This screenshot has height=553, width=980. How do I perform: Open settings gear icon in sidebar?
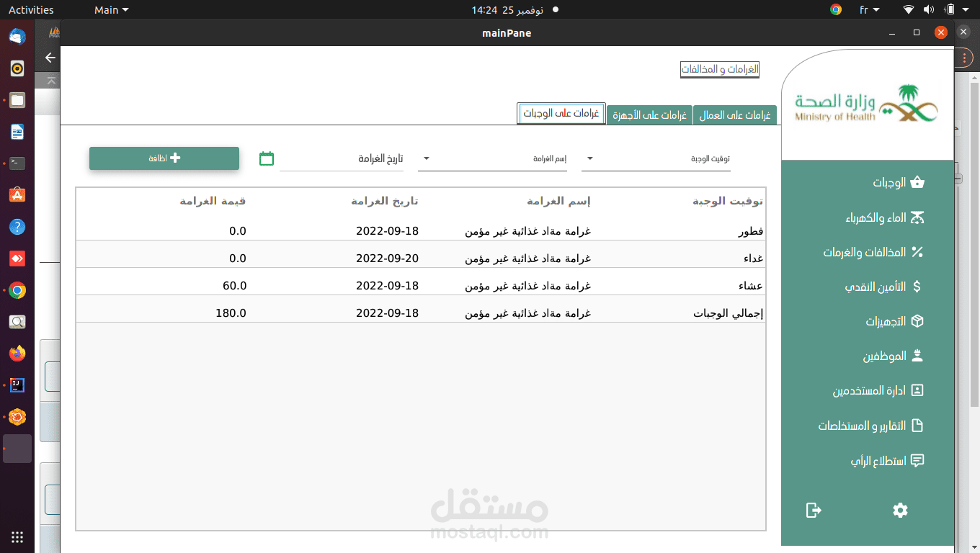(x=900, y=510)
